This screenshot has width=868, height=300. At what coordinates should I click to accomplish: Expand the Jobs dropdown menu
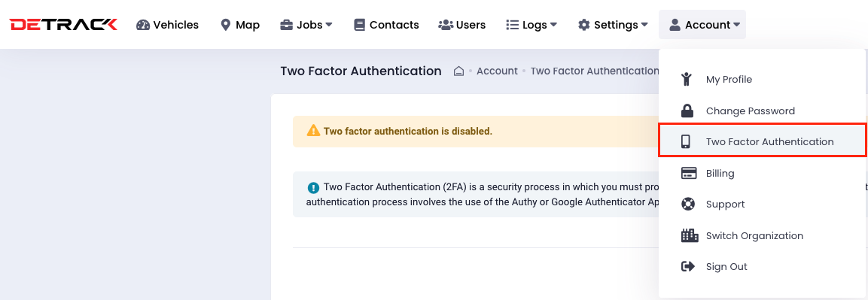[306, 25]
